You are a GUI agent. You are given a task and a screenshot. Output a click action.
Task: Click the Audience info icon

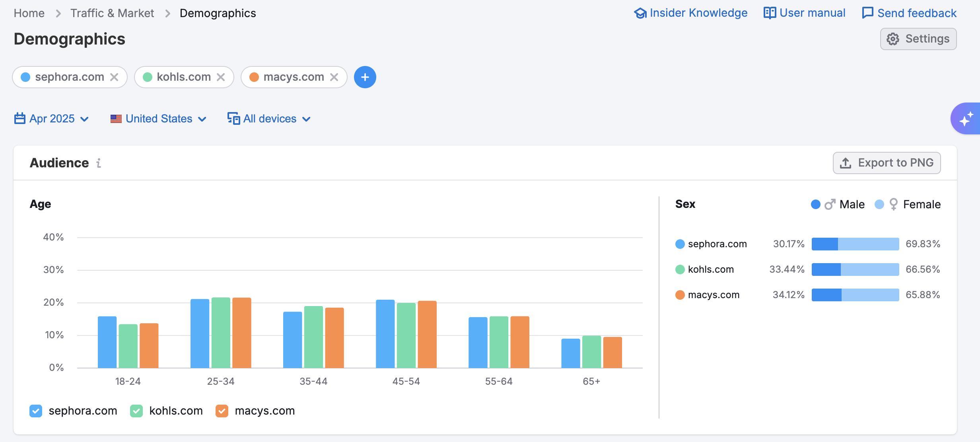[x=99, y=163]
